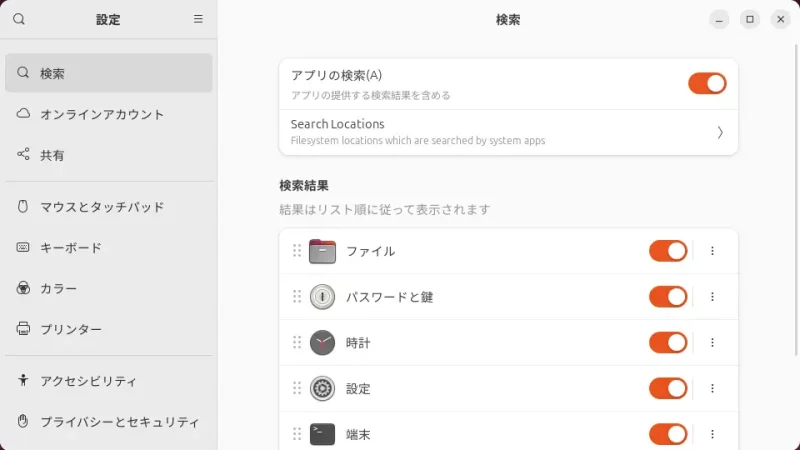Click the 設定 gear app icon
Viewport: 800px width, 450px height.
click(322, 388)
